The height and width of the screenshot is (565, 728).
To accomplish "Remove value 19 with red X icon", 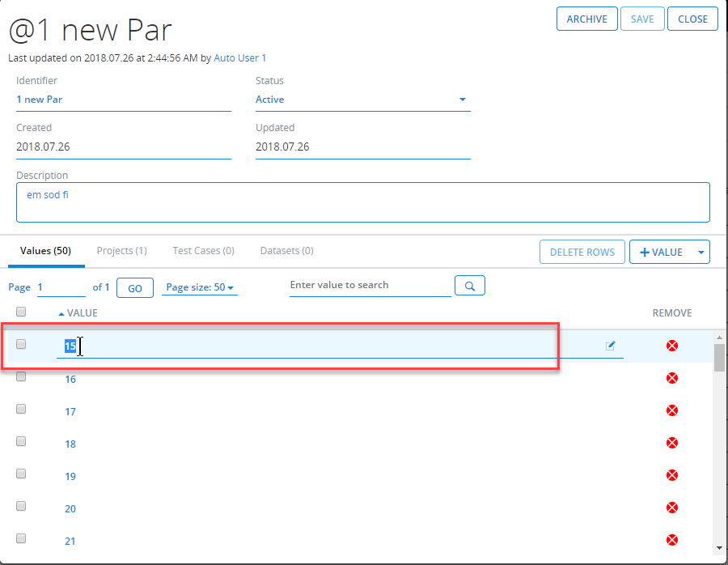I will [x=671, y=475].
